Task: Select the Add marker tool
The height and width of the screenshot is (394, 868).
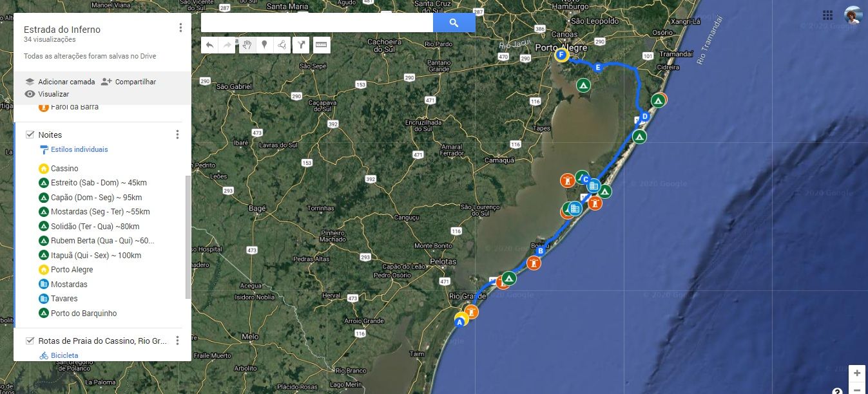Action: coord(264,44)
